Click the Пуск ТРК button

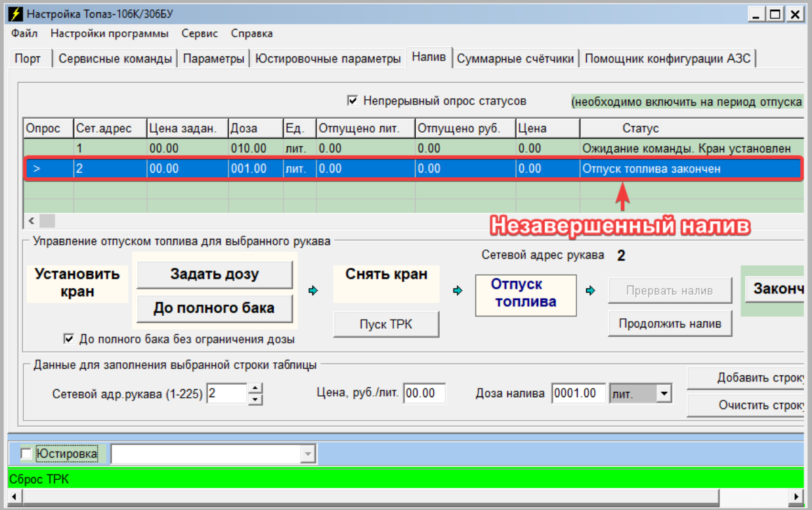[386, 324]
